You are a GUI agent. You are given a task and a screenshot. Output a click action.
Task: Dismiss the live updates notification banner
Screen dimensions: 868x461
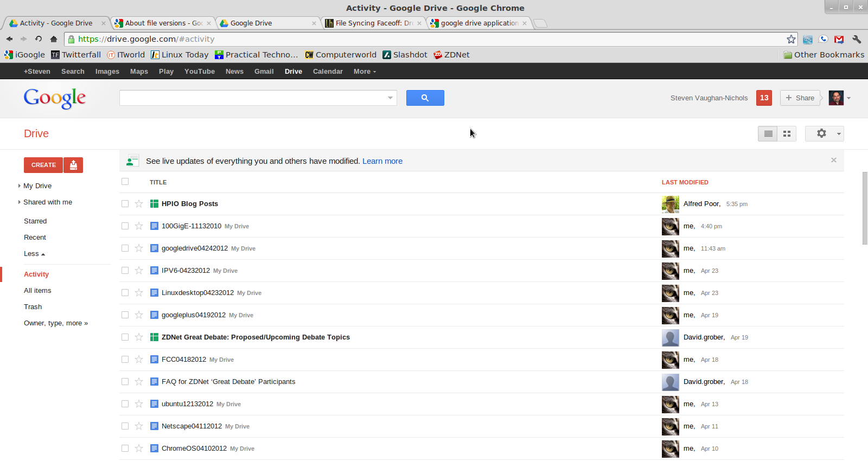833,160
